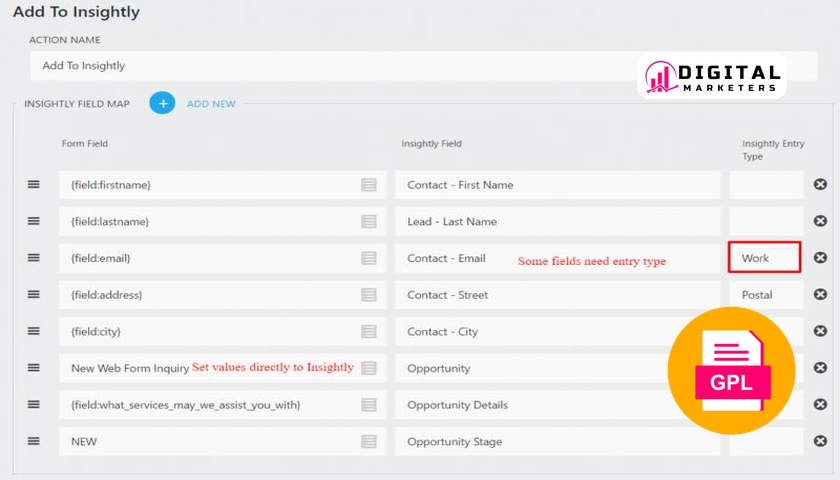Click the {field:lastname} form field input

[x=222, y=221]
